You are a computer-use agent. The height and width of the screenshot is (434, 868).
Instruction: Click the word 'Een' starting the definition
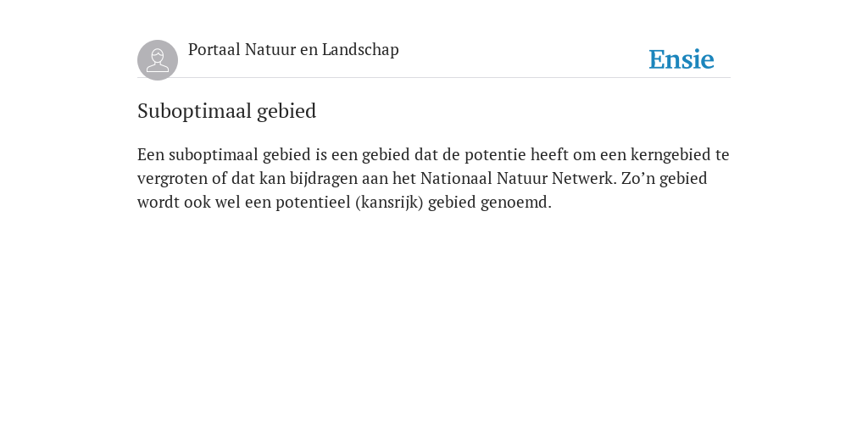(151, 154)
